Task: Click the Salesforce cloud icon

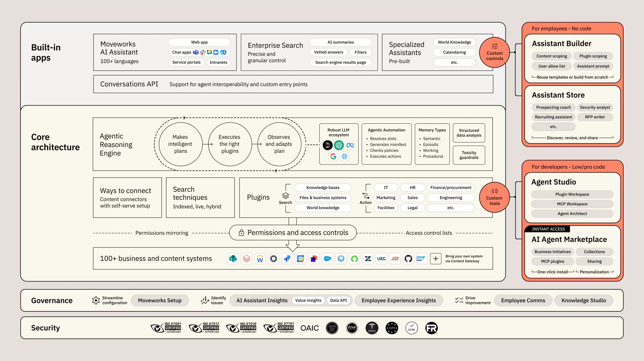Action: tap(327, 259)
